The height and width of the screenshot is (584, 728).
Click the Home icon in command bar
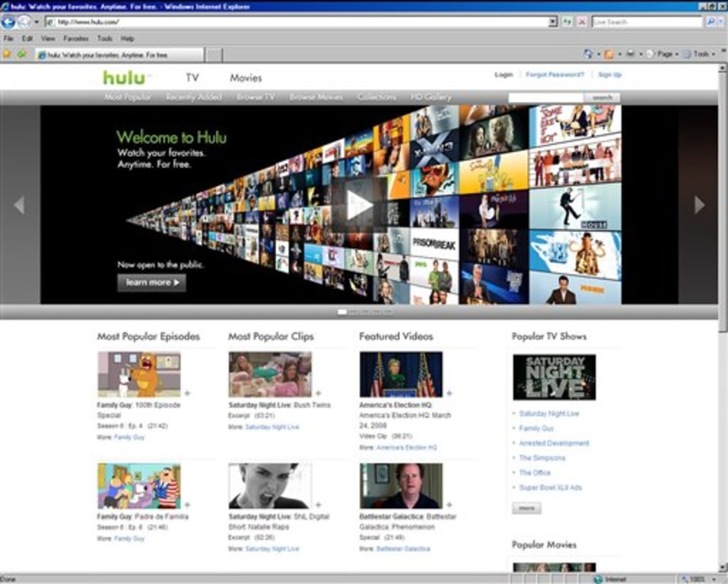point(588,54)
